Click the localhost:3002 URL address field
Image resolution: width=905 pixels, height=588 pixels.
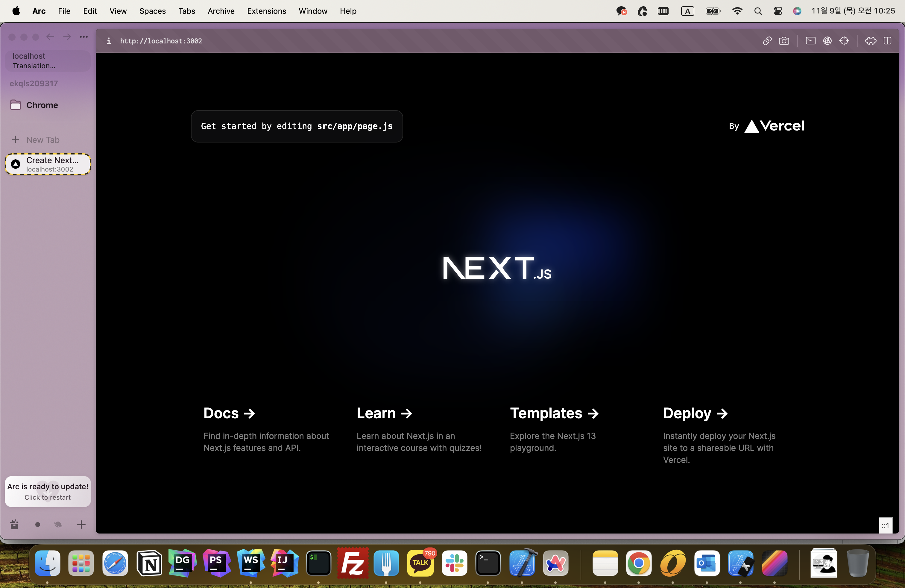pyautogui.click(x=161, y=41)
